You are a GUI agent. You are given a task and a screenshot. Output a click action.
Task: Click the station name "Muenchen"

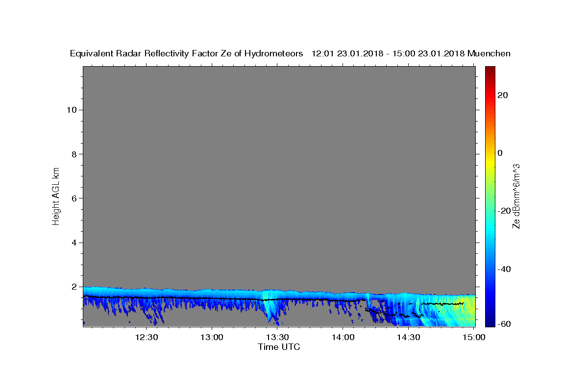(489, 53)
